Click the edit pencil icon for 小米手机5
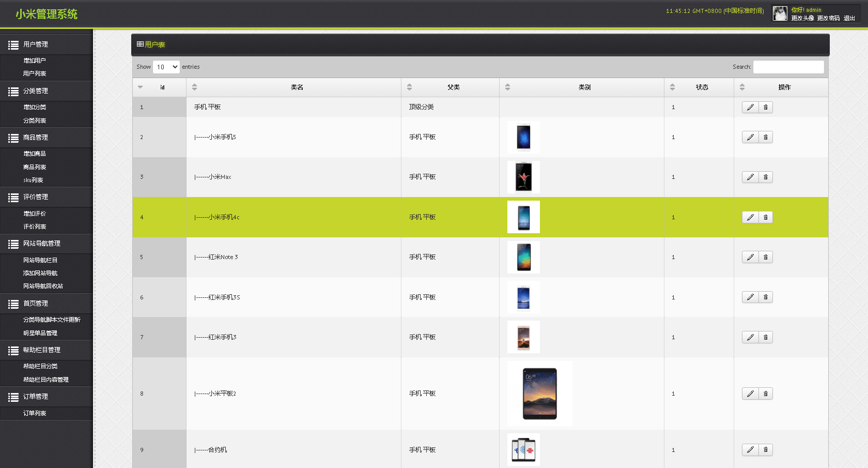This screenshot has width=868, height=468. (750, 137)
